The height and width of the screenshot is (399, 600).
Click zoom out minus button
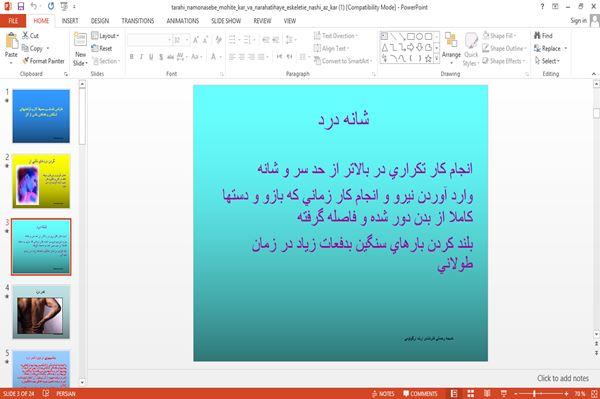(x=515, y=394)
